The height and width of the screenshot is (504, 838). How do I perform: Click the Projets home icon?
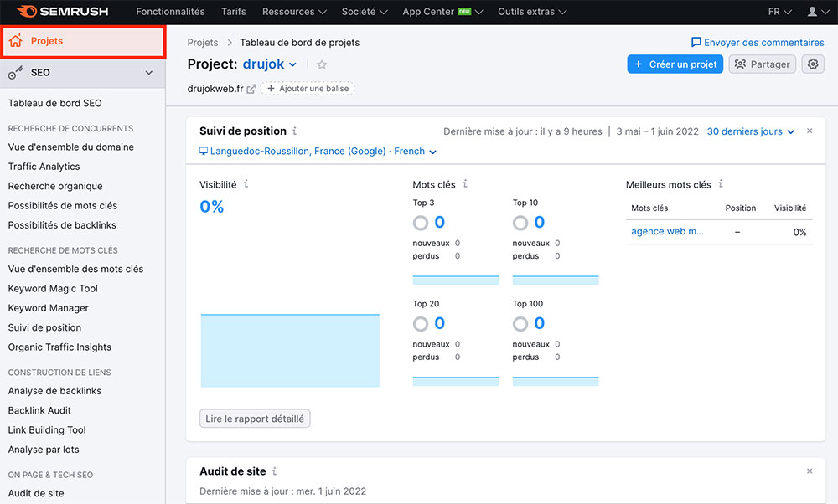click(x=15, y=40)
